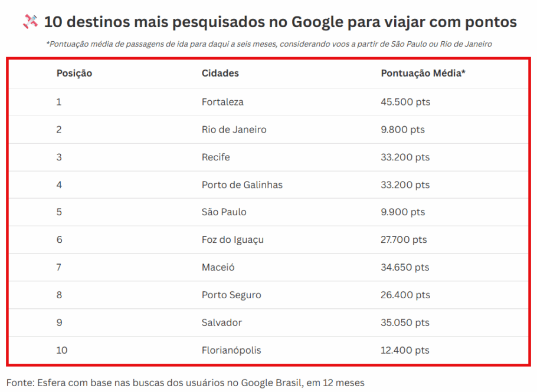Click the "Fonte: Esfera" source line

tap(185, 383)
